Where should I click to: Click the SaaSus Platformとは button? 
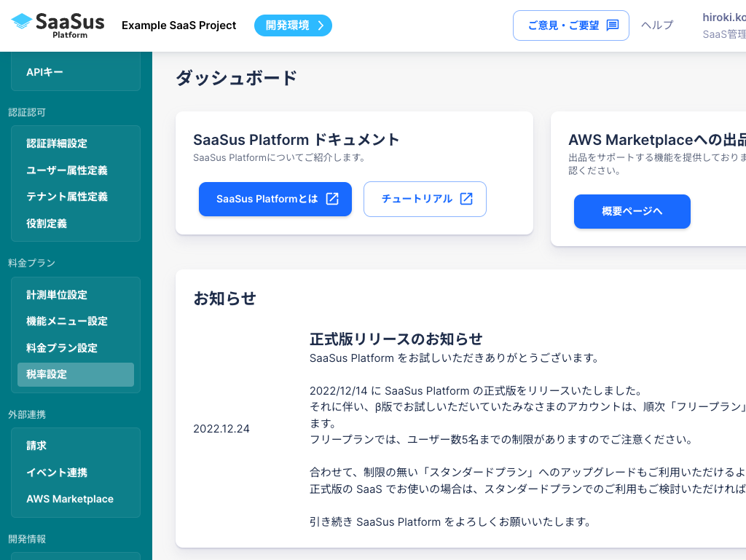(x=275, y=200)
